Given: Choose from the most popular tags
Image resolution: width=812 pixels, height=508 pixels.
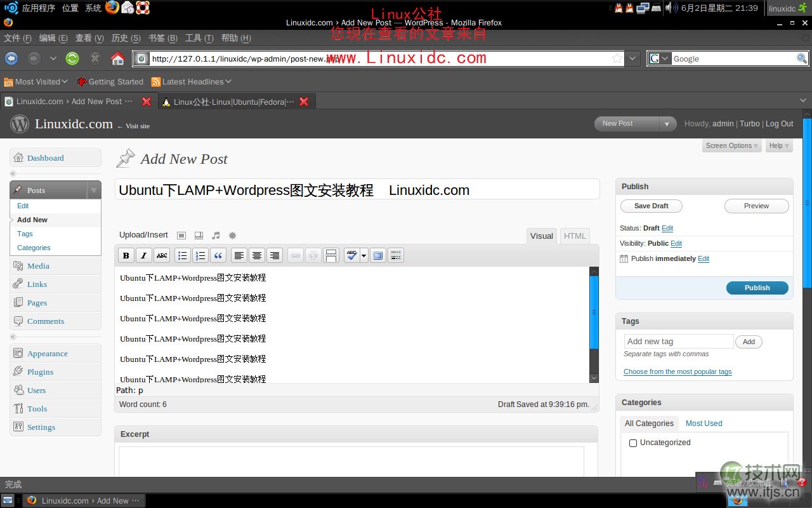Looking at the screenshot, I should 678,371.
